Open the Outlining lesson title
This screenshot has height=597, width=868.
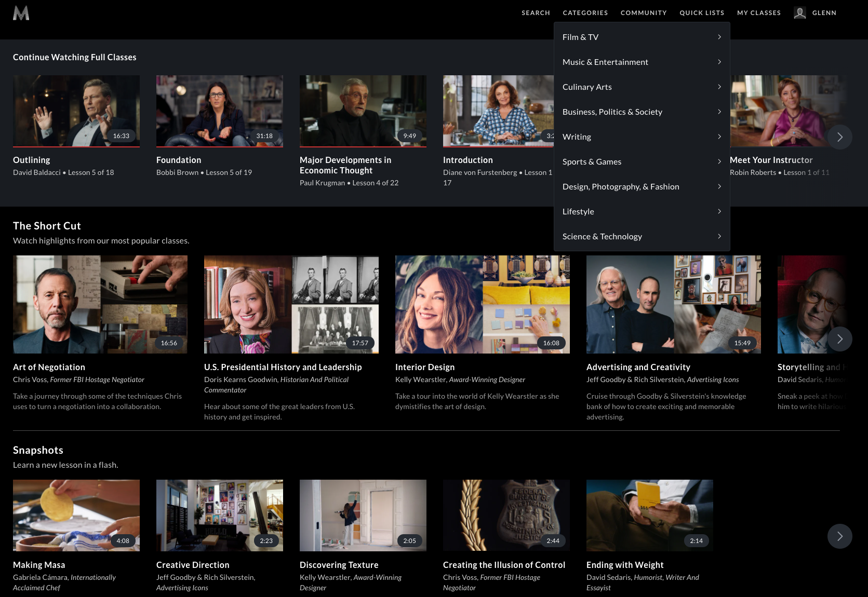tap(32, 160)
